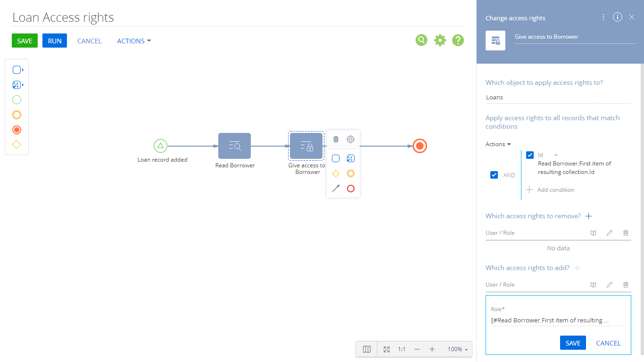Select the Read Borrower element
This screenshot has width=644, height=362.
click(234, 146)
